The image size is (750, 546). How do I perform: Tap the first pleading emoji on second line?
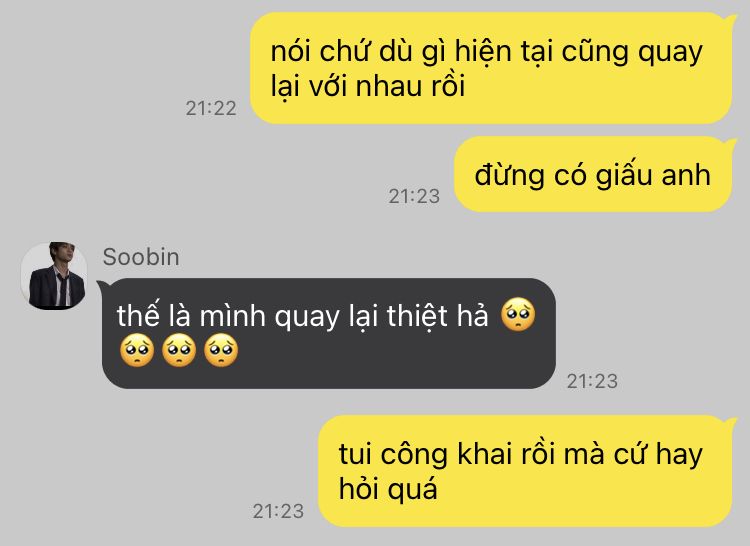tap(137, 350)
